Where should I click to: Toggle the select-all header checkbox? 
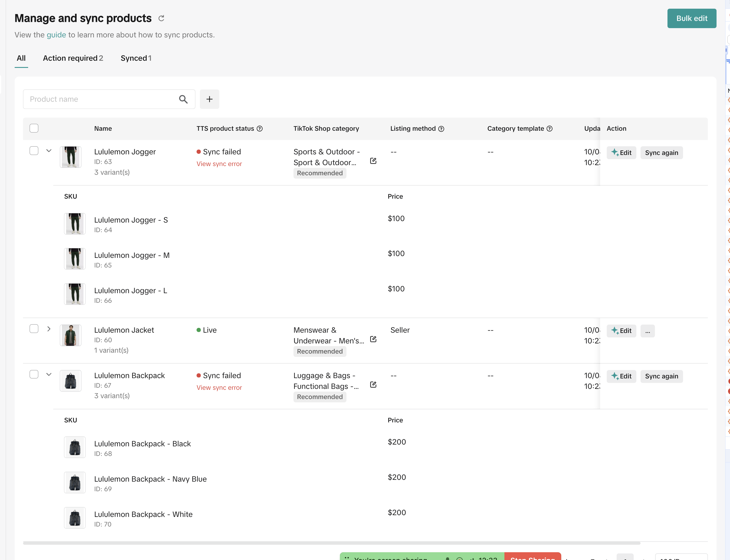pos(34,128)
